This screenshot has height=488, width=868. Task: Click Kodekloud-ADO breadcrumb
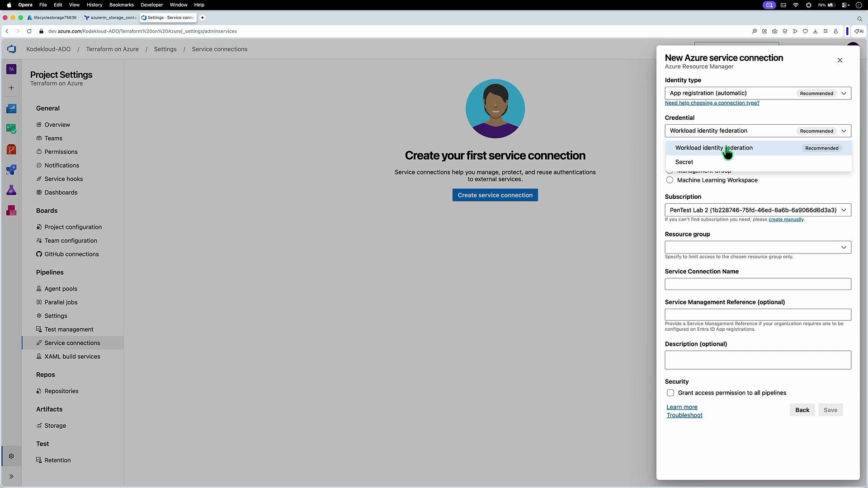[48, 49]
